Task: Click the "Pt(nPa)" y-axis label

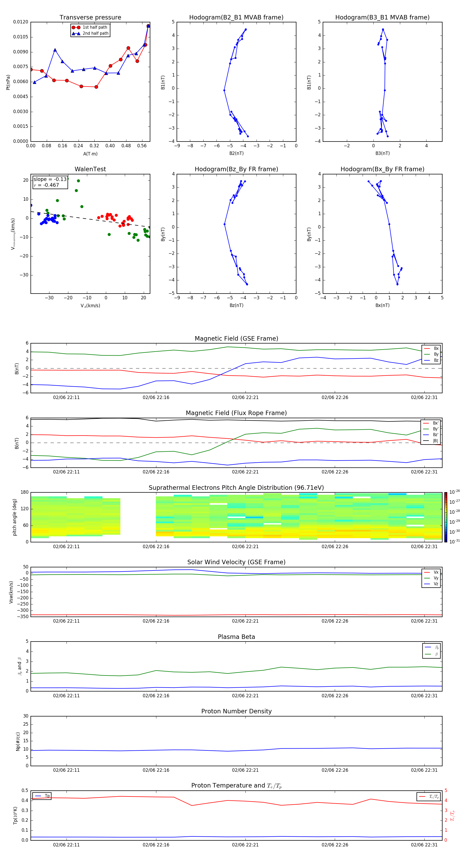Action: coord(8,82)
